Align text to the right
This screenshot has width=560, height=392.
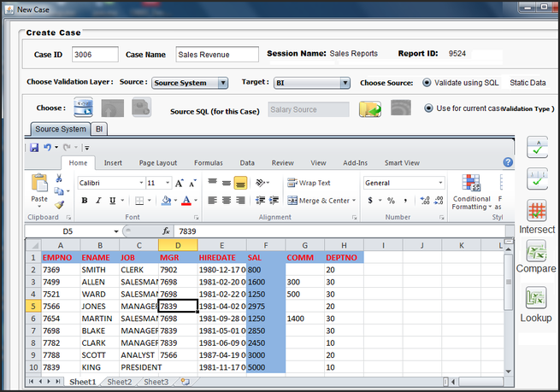coord(241,201)
